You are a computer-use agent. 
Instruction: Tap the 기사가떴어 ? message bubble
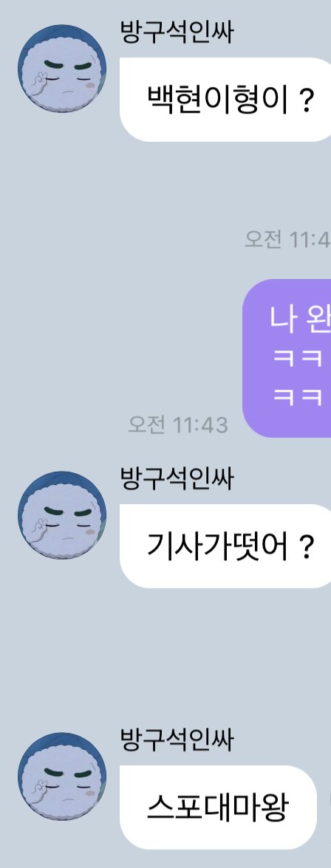pyautogui.click(x=225, y=546)
